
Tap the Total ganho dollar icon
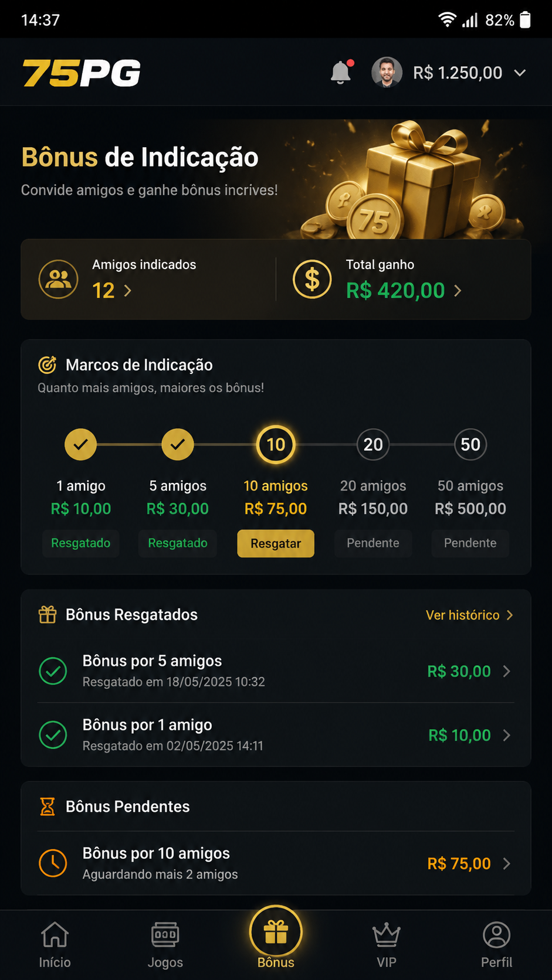pyautogui.click(x=312, y=279)
